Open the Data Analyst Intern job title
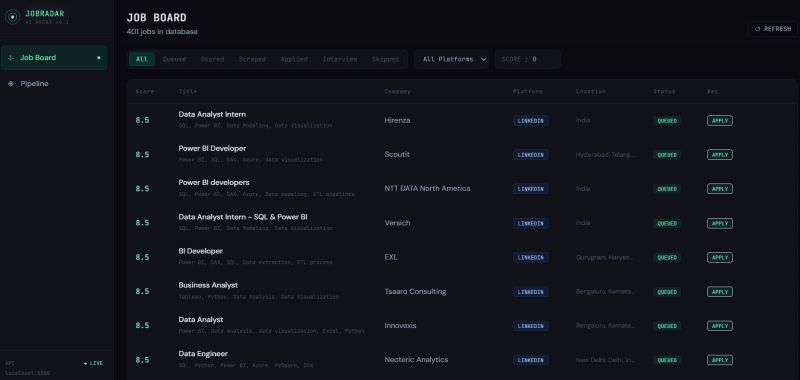This screenshot has width=800, height=380. click(x=212, y=114)
